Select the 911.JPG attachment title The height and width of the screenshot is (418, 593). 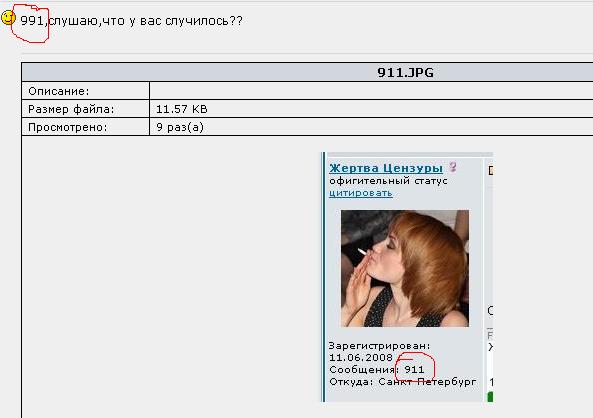coord(405,72)
